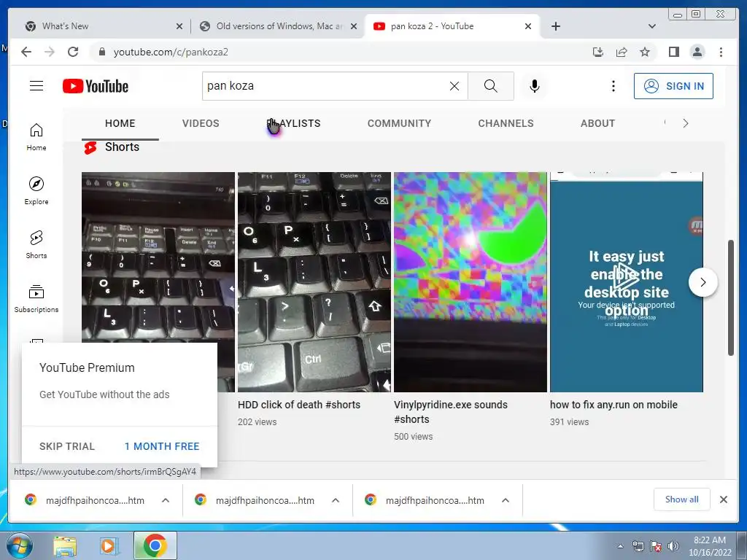Expand options for second majdfhpaihoncoa download
This screenshot has height=560, width=747.
(336, 500)
